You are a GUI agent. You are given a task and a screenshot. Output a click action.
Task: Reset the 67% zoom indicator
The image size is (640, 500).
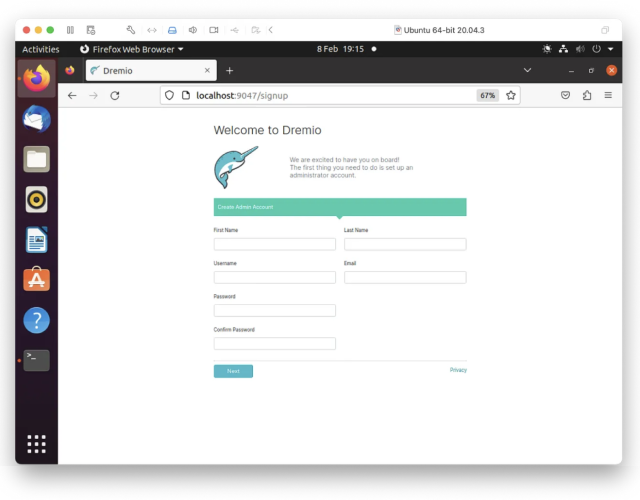487,96
